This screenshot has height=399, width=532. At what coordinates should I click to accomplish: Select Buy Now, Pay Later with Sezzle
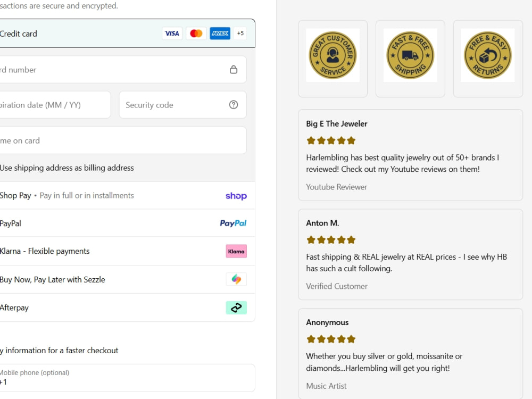pyautogui.click(x=128, y=280)
